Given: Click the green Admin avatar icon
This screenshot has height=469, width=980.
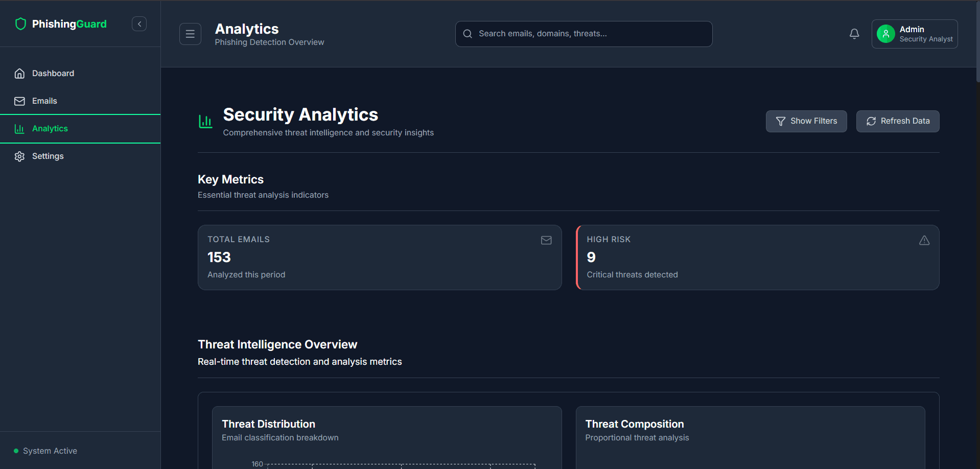Looking at the screenshot, I should click(x=885, y=34).
